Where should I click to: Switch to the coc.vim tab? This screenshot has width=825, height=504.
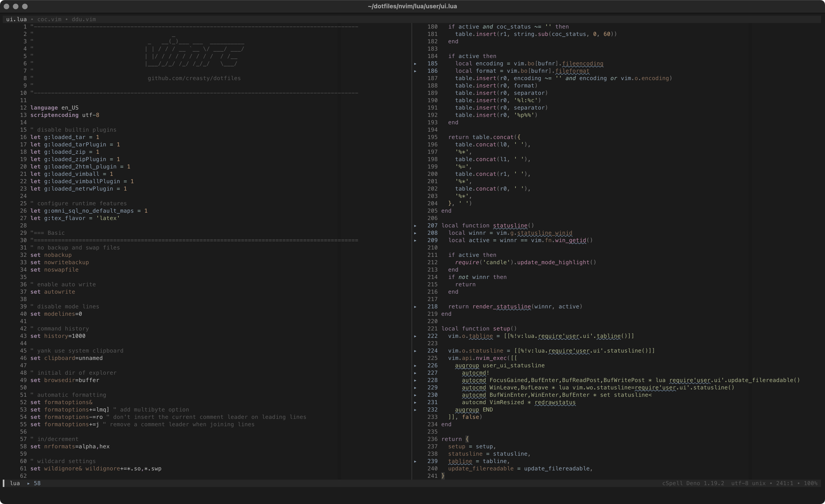pos(49,19)
